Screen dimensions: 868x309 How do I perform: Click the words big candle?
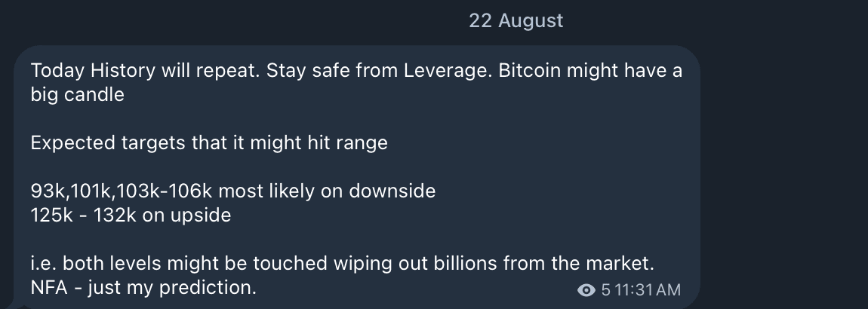[x=78, y=94]
